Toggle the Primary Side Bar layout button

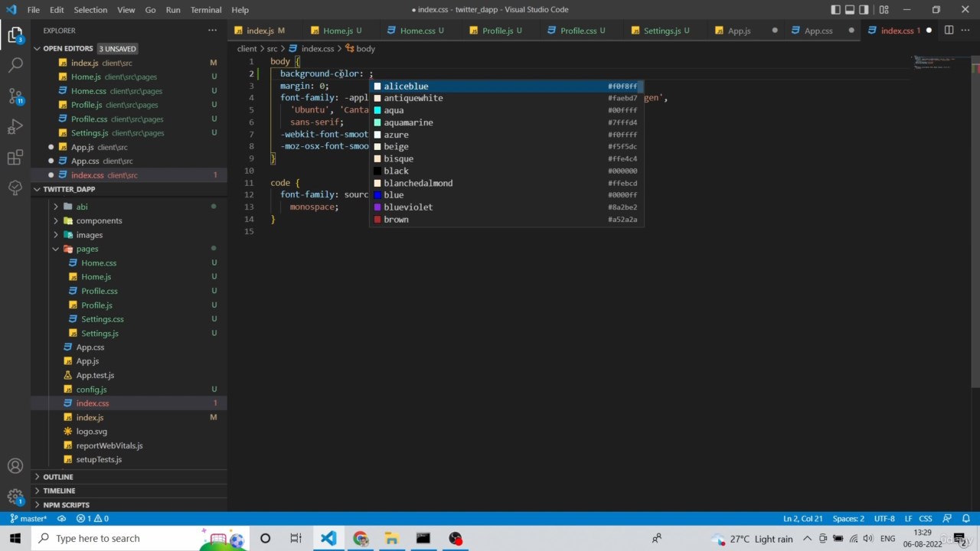click(x=836, y=10)
